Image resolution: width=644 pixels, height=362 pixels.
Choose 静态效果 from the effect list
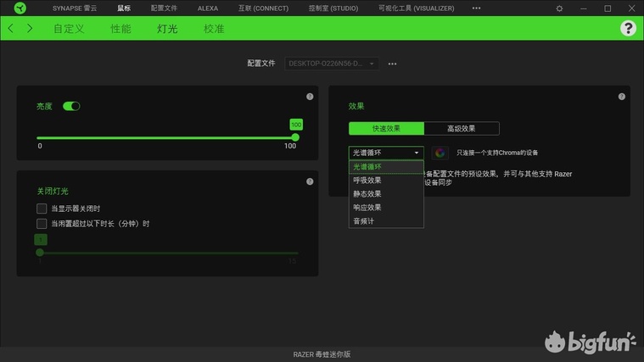pyautogui.click(x=386, y=194)
